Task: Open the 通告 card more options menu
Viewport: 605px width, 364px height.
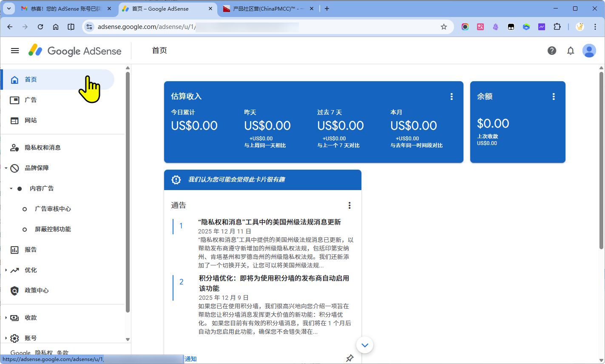Action: pyautogui.click(x=349, y=205)
